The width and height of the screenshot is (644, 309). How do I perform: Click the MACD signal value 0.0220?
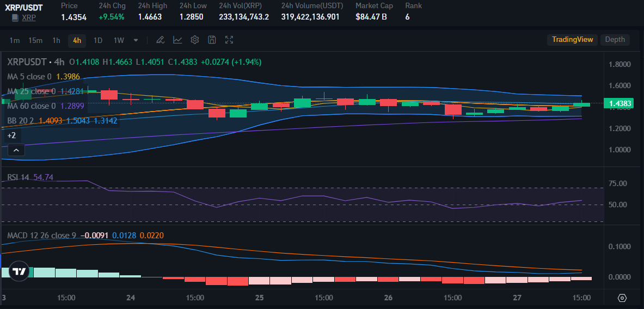pos(151,236)
